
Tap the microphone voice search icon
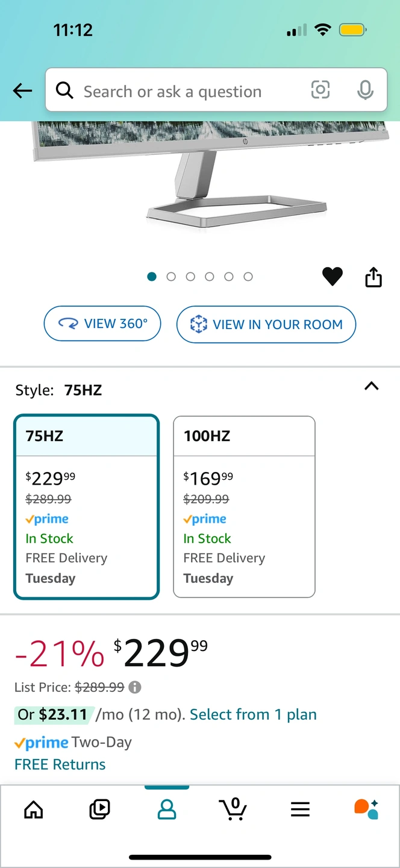tap(364, 90)
